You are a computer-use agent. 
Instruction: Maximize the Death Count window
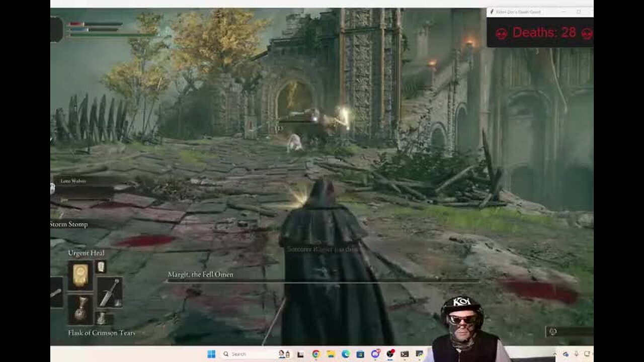pyautogui.click(x=579, y=12)
